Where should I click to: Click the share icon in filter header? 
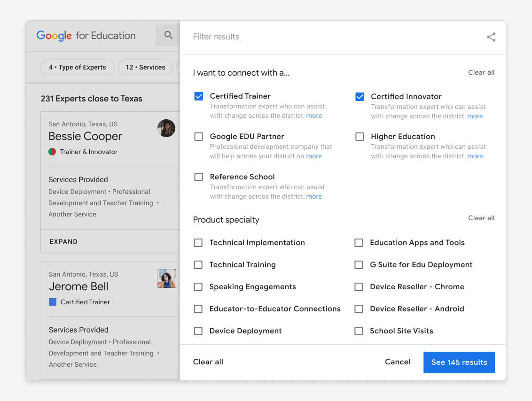coord(491,37)
